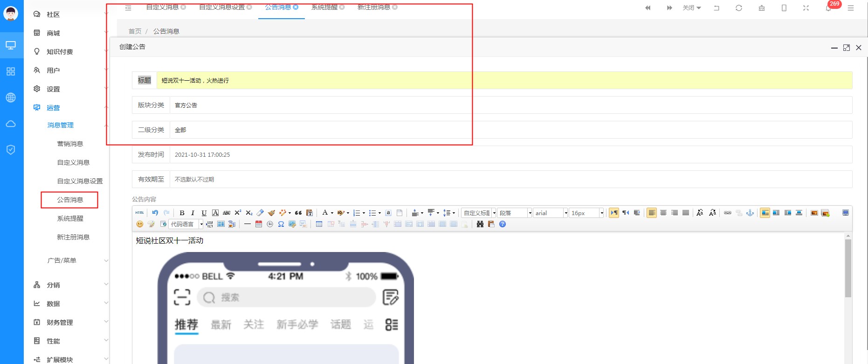The width and height of the screenshot is (868, 364).
Task: Insert single image in editor
Action: 814,213
